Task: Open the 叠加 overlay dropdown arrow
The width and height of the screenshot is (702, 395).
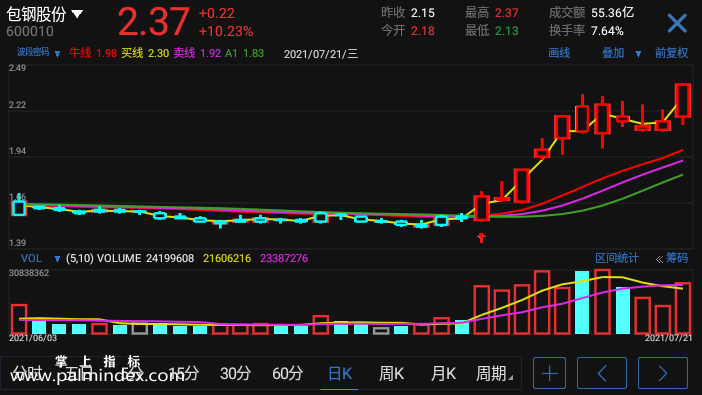Action: [638, 54]
